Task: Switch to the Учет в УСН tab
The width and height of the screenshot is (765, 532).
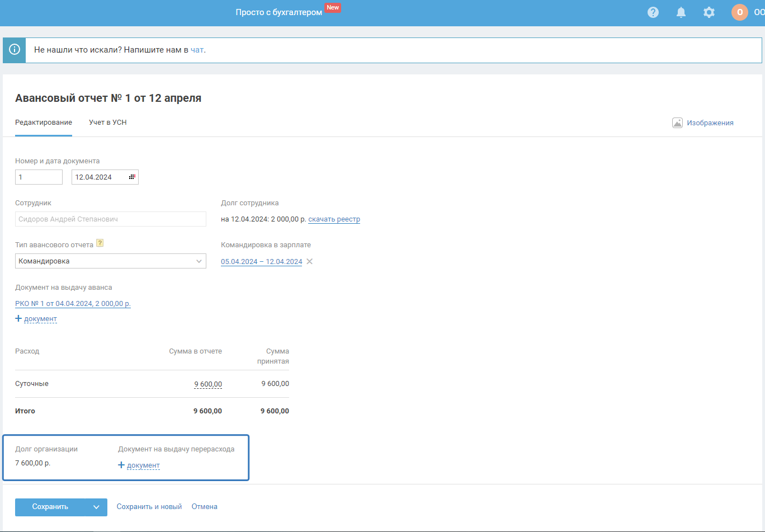Action: coord(107,123)
